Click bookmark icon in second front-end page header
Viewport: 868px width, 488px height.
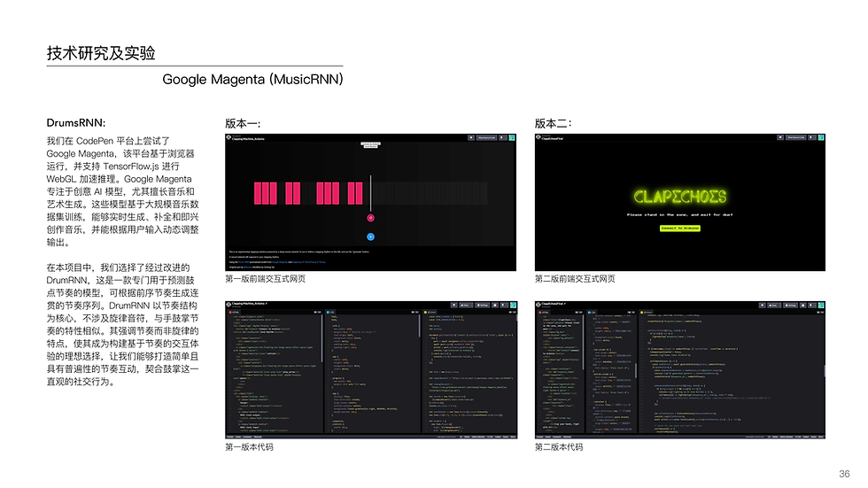[812, 138]
